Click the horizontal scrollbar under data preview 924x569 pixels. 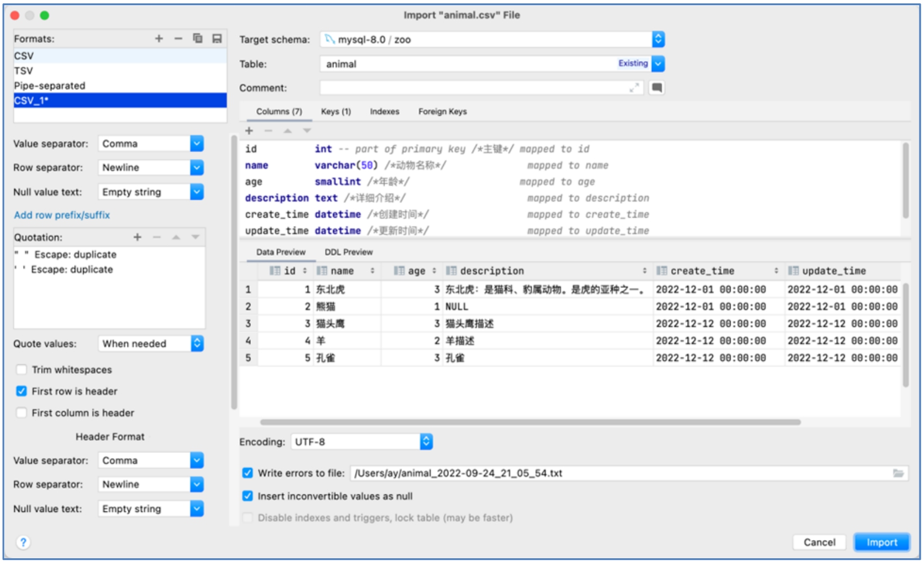click(530, 422)
